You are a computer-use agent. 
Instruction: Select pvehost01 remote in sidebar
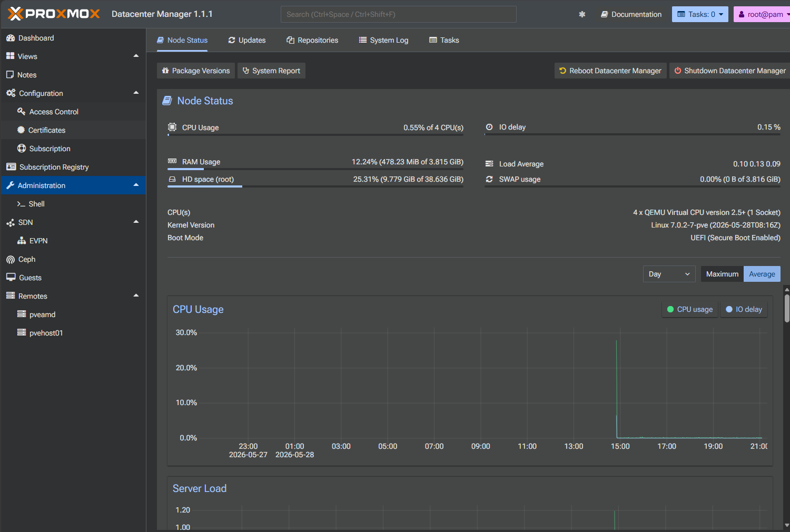pyautogui.click(x=73, y=332)
